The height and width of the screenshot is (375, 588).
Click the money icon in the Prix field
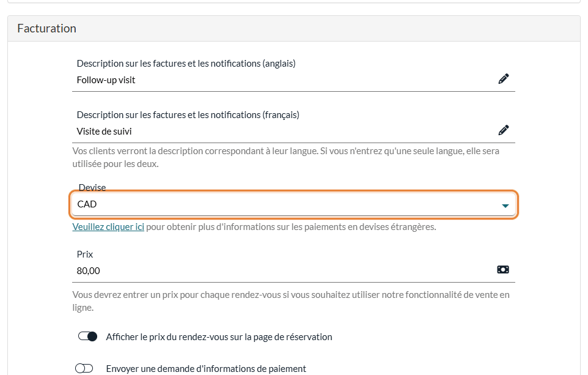[503, 270]
